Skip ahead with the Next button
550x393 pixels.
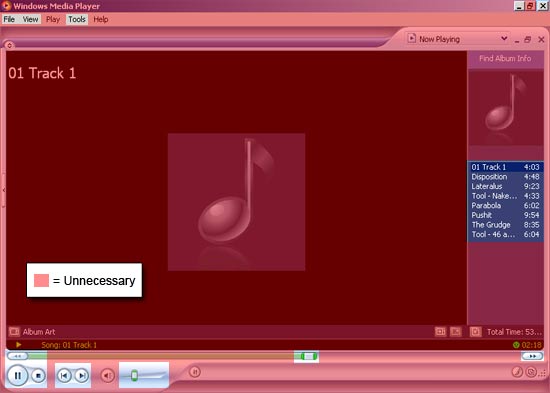click(x=82, y=376)
